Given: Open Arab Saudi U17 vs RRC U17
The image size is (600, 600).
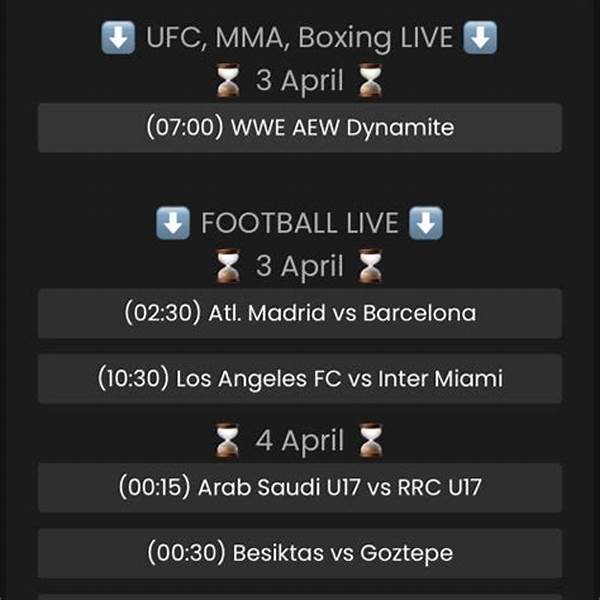Looking at the screenshot, I should click(300, 487).
